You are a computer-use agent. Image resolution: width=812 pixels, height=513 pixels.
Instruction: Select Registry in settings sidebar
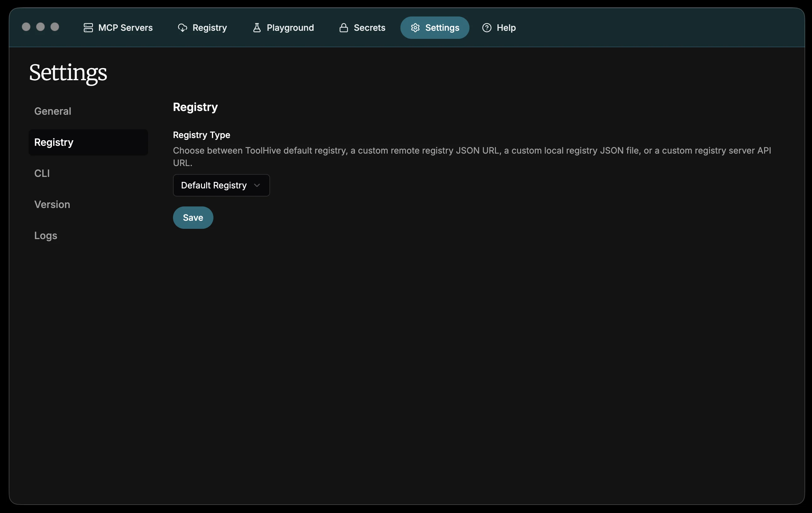pyautogui.click(x=54, y=142)
